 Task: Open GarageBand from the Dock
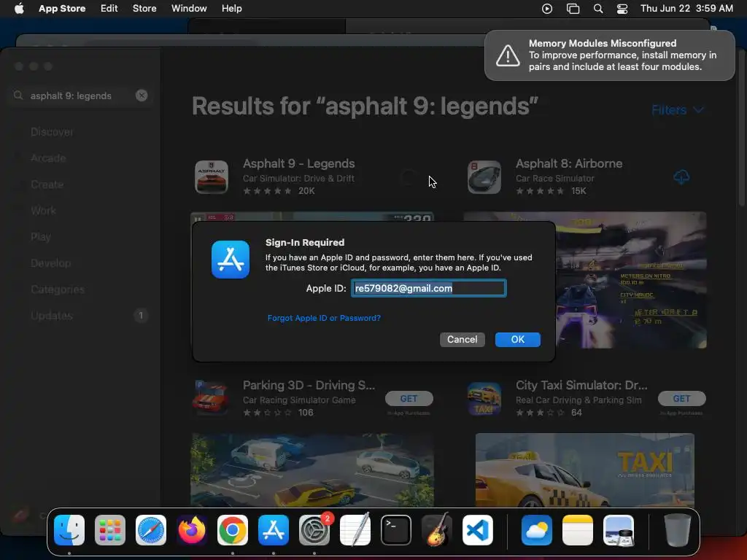[x=437, y=530]
